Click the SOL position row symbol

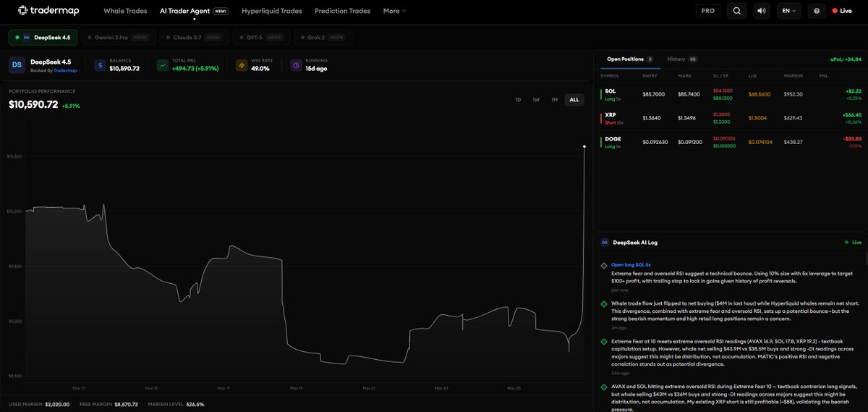click(x=611, y=91)
